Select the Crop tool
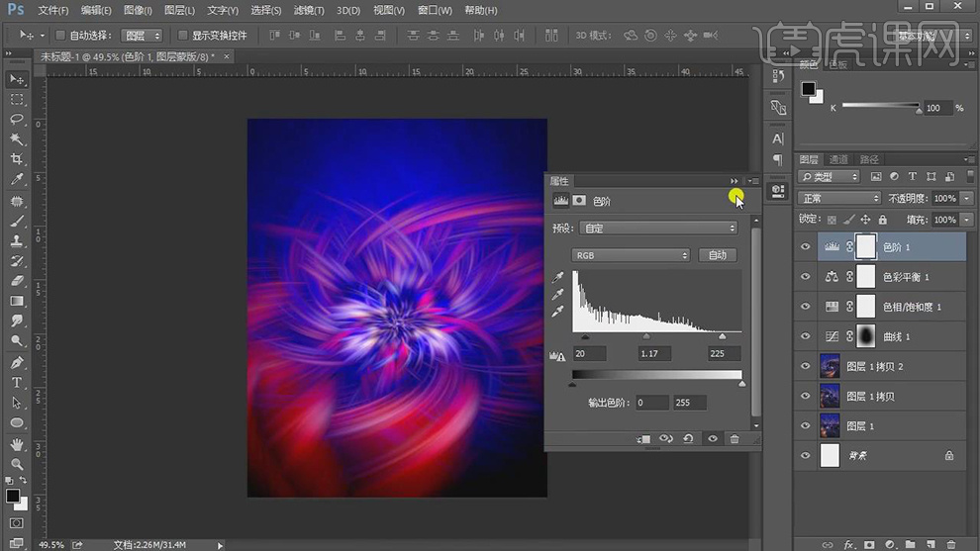The width and height of the screenshot is (980, 551). (x=17, y=158)
